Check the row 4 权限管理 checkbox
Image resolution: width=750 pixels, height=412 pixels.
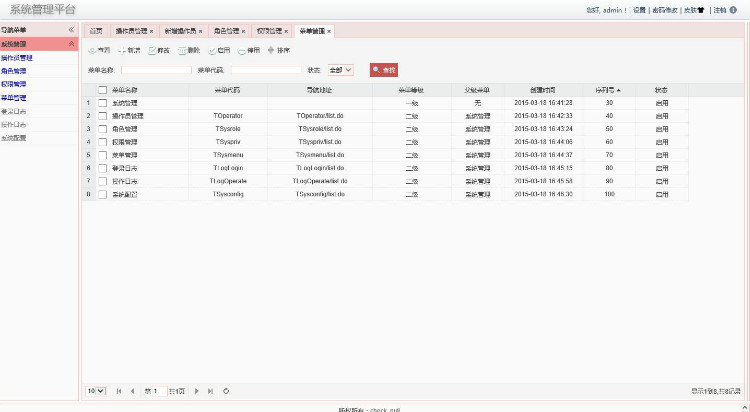coord(102,142)
